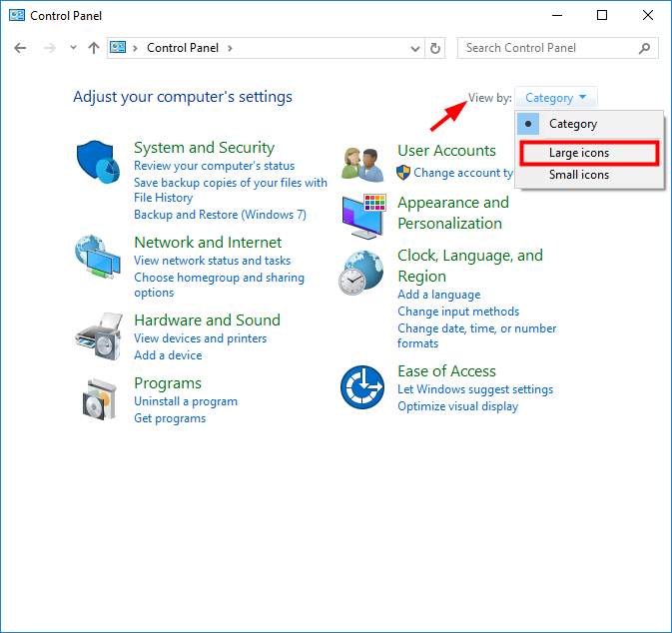
Task: Open the recent locations dropdown arrow
Action: (73, 48)
